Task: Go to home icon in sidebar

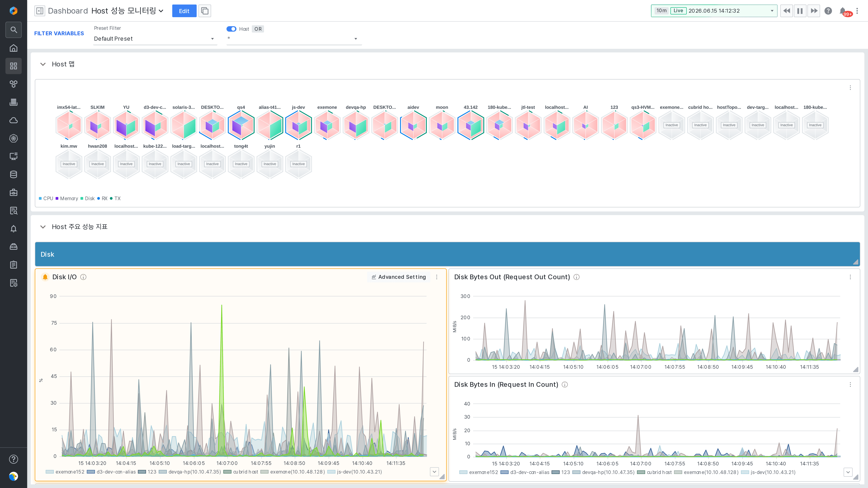Action: click(x=14, y=48)
